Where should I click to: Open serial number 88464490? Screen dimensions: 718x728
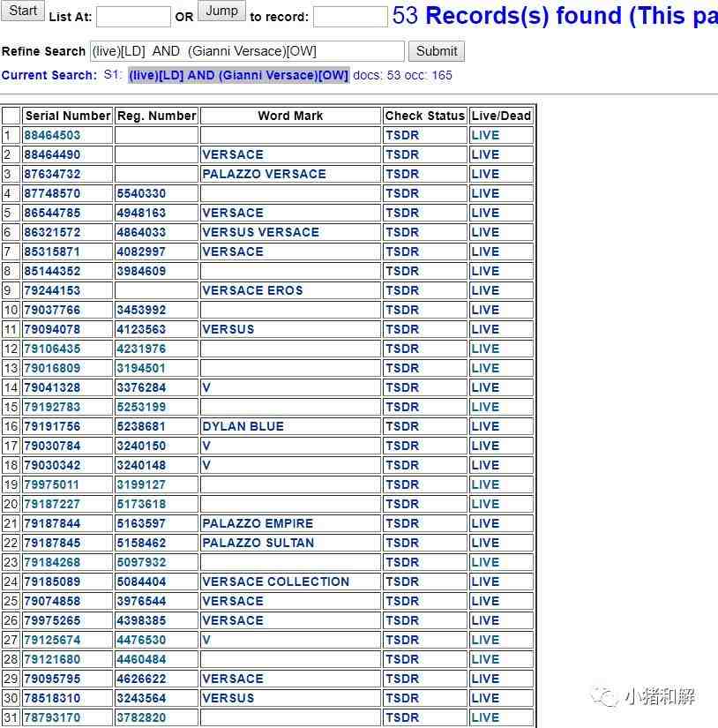(x=52, y=154)
